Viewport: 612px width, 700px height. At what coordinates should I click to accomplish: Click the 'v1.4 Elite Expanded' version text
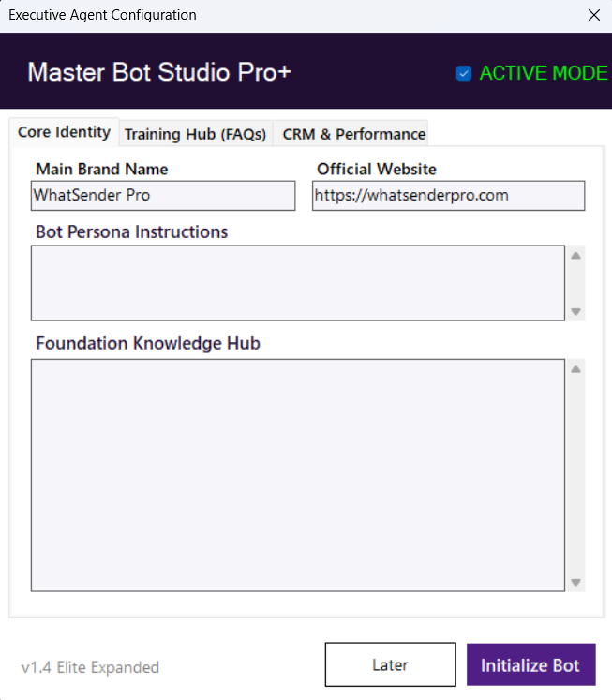[x=90, y=667]
